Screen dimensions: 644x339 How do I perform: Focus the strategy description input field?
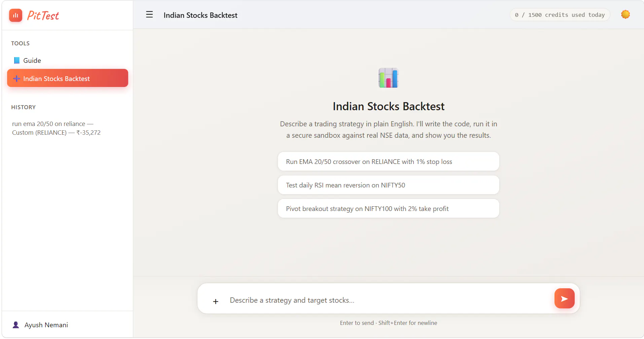389,300
